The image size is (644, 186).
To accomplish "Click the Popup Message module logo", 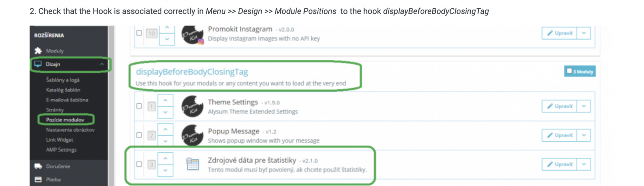I will click(193, 135).
